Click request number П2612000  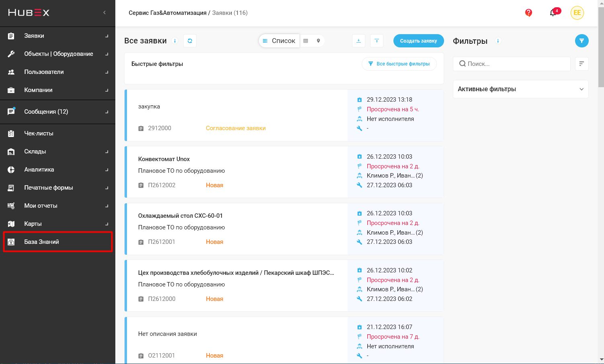click(162, 299)
